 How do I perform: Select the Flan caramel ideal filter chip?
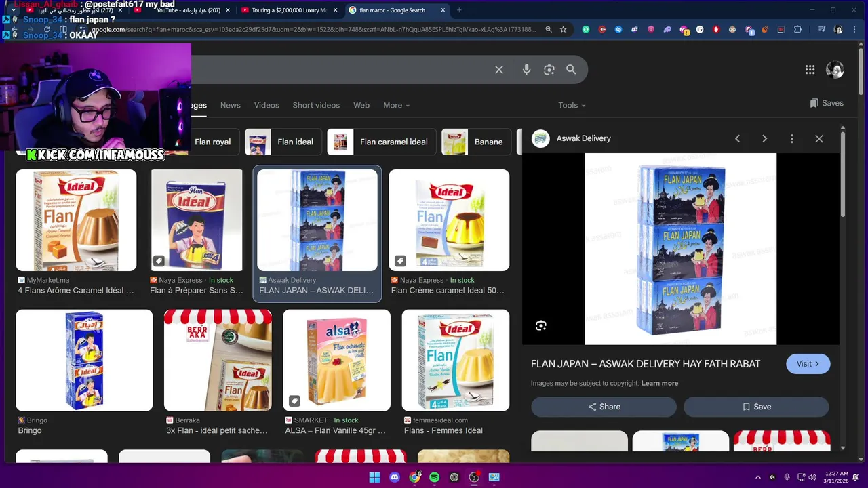(x=381, y=142)
